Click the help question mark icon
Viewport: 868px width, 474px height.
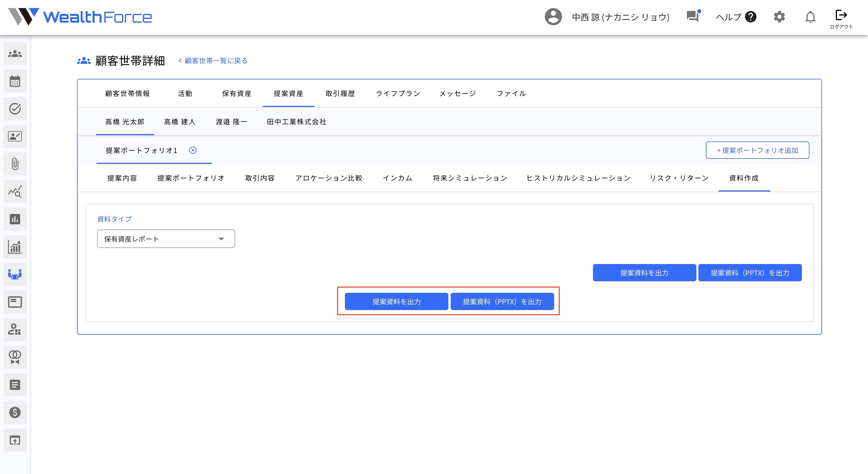[751, 17]
